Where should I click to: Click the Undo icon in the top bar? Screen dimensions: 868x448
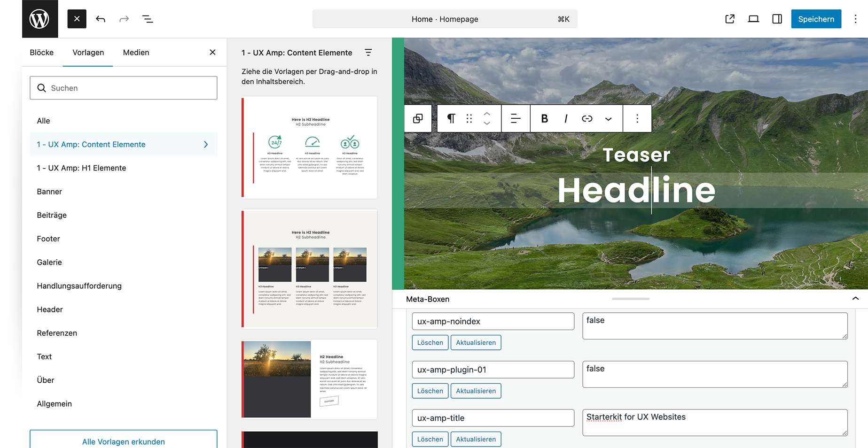click(x=100, y=19)
